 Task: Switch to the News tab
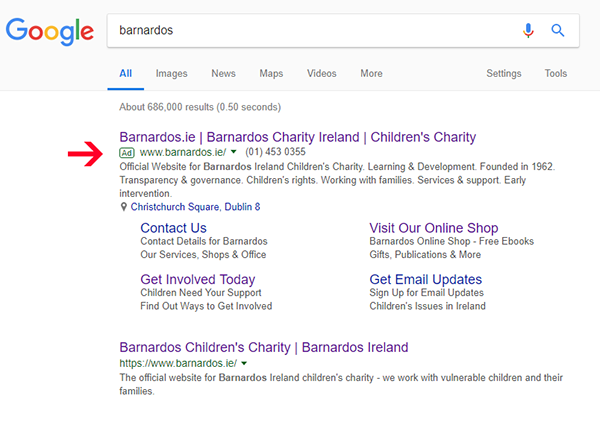223,73
